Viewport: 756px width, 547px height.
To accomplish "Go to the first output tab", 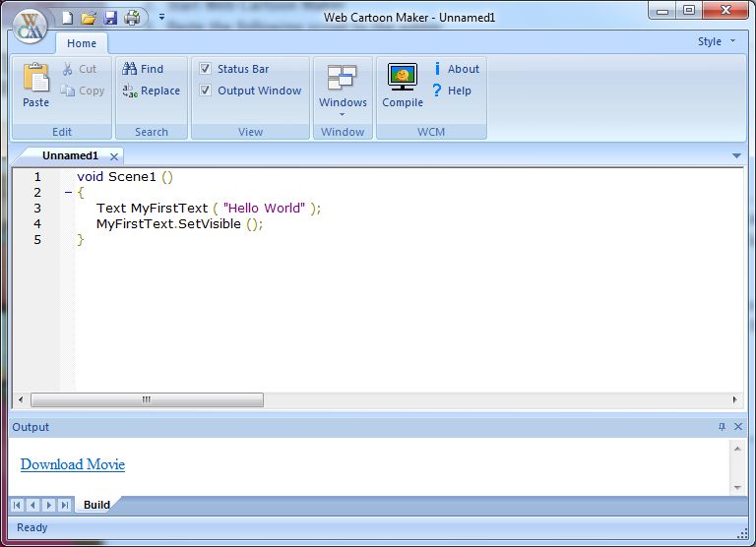I will coord(17,505).
